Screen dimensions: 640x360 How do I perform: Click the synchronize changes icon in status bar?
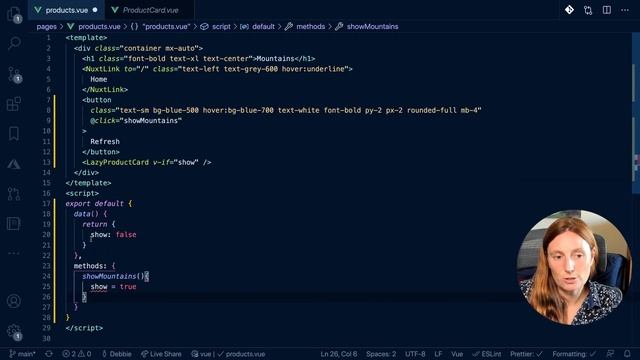49,354
